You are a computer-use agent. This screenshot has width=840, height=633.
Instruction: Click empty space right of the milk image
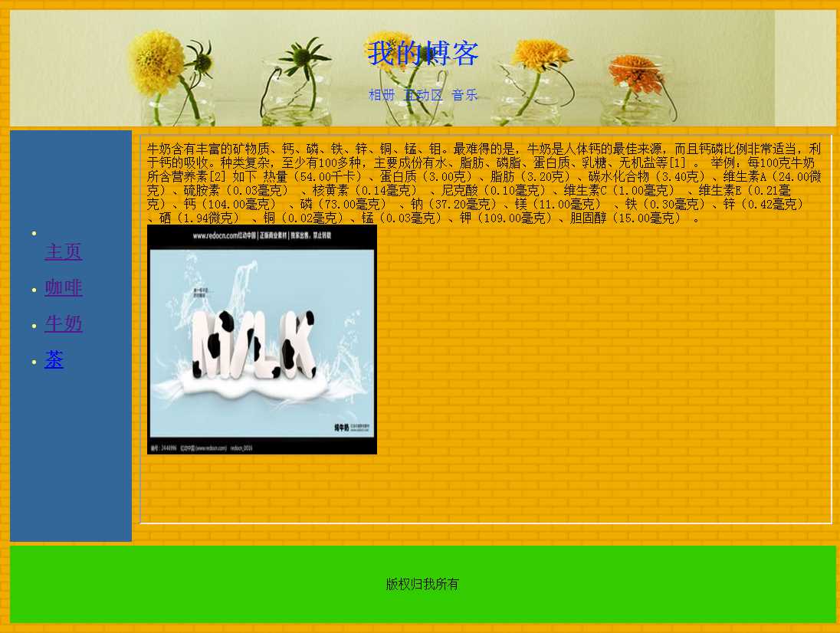598,345
